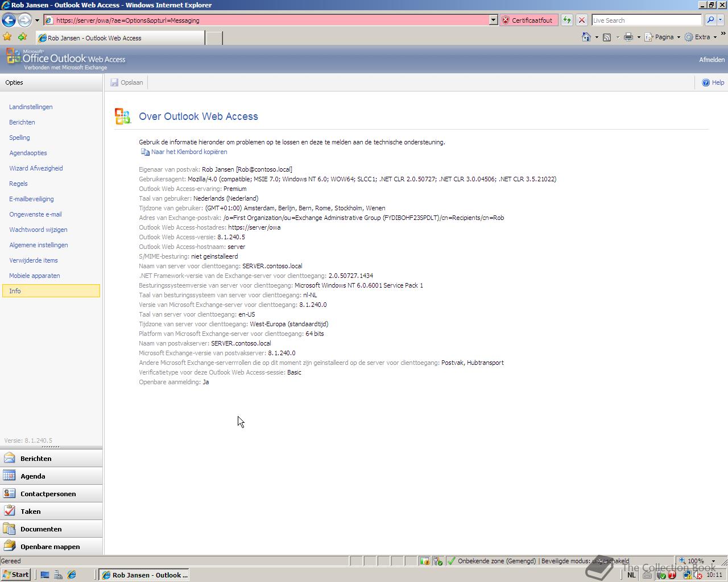Select the Rob Jansen browser tab
The height and width of the screenshot is (582, 728).
pos(119,38)
